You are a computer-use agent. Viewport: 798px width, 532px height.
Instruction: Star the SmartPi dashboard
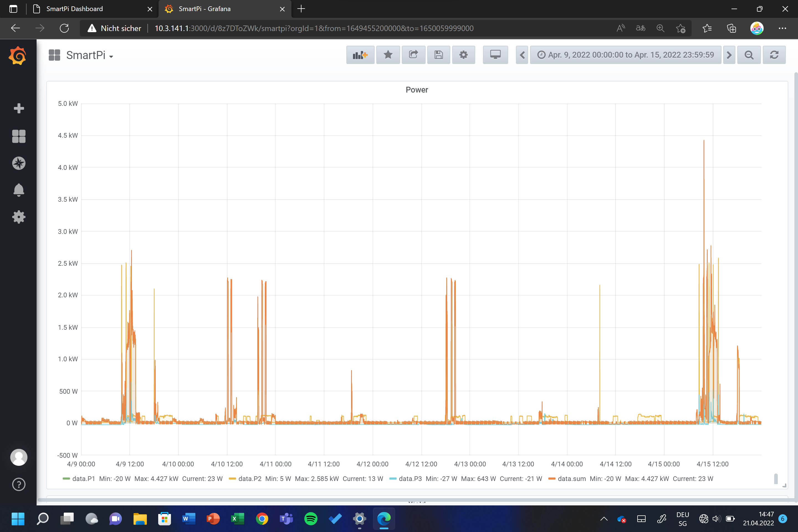[388, 55]
